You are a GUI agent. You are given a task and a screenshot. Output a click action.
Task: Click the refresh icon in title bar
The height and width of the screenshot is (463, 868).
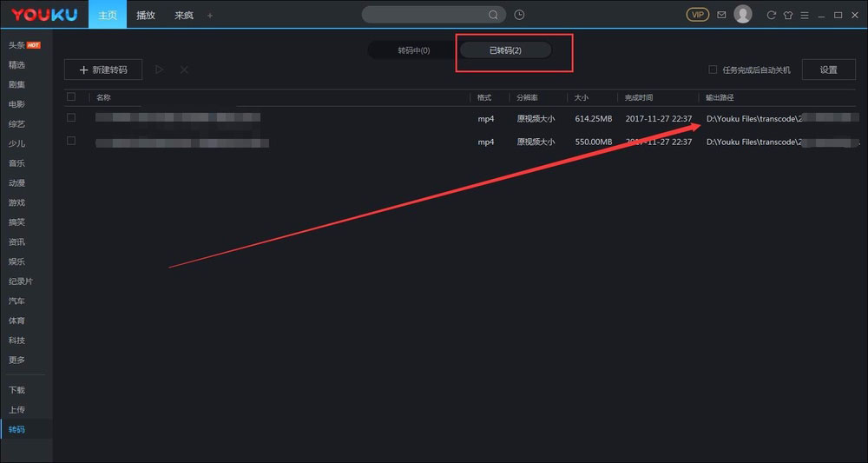pos(771,15)
